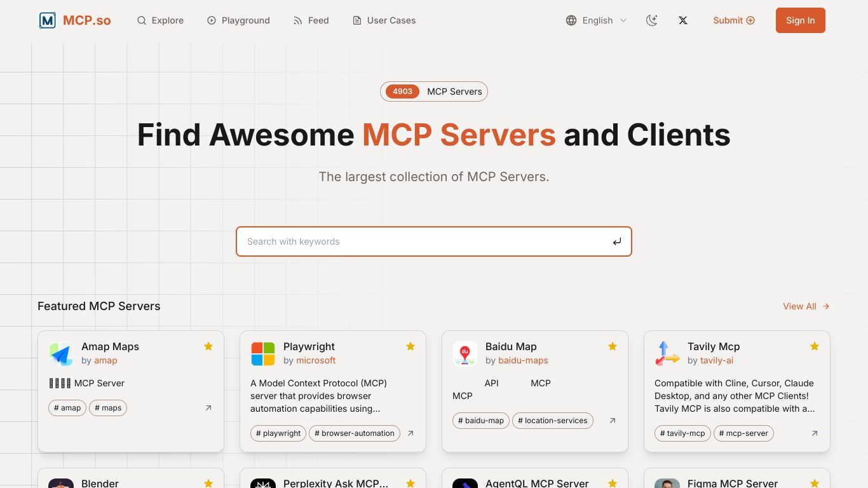This screenshot has height=488, width=868.
Task: Select the # playwright tag
Action: [x=278, y=433]
